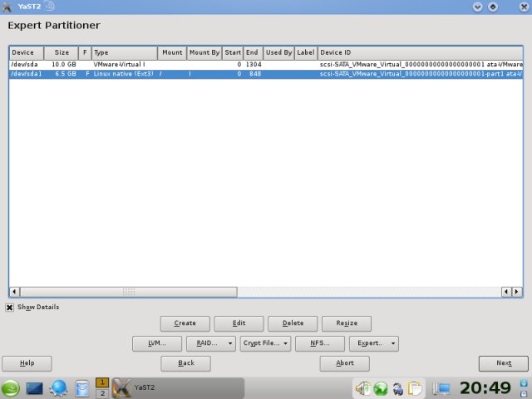Click the Next button
This screenshot has height=399, width=532.
[504, 363]
